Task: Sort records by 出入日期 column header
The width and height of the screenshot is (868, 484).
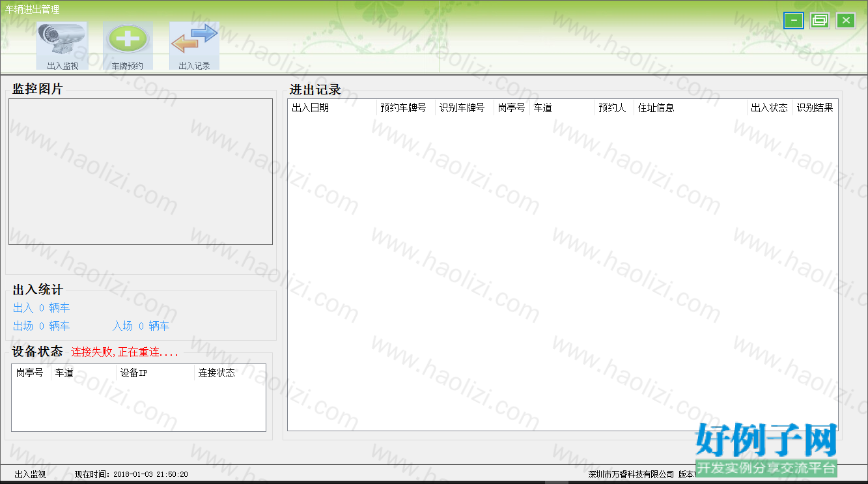Action: coord(332,108)
